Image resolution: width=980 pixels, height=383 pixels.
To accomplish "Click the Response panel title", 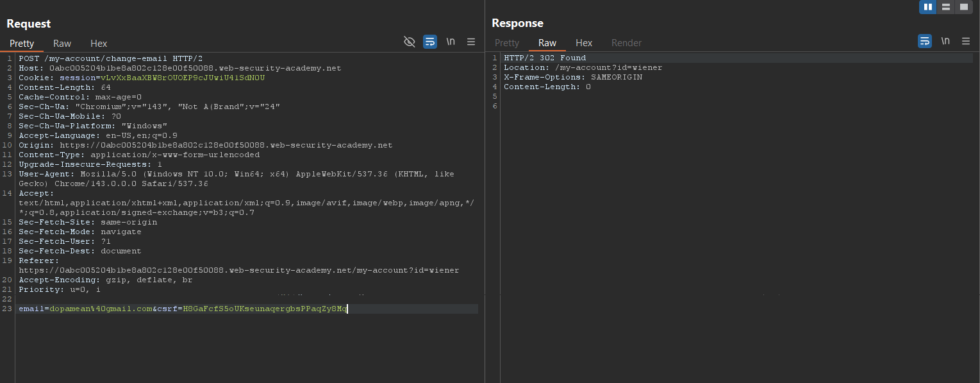I will (x=517, y=23).
